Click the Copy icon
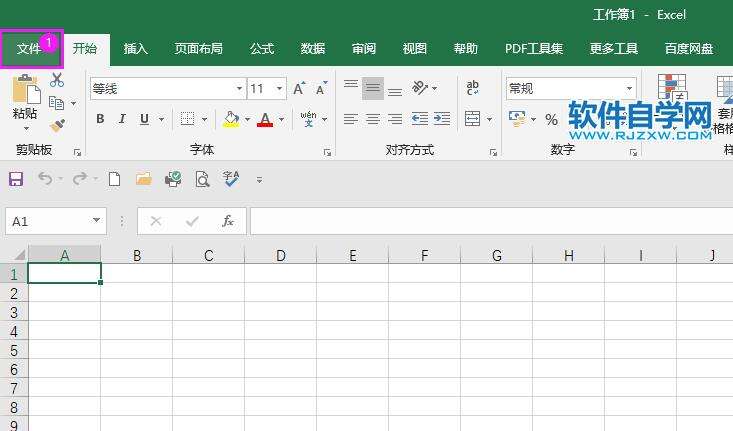The width and height of the screenshot is (733, 431). (57, 103)
